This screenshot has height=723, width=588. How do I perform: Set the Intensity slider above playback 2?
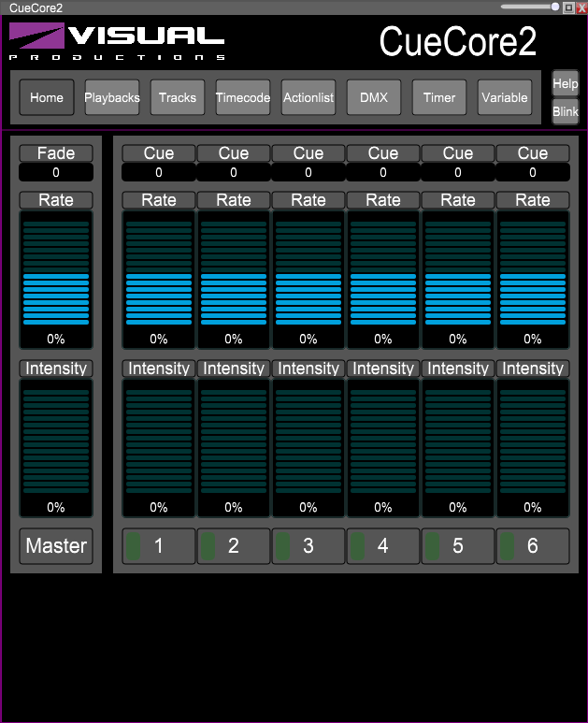pos(233,448)
